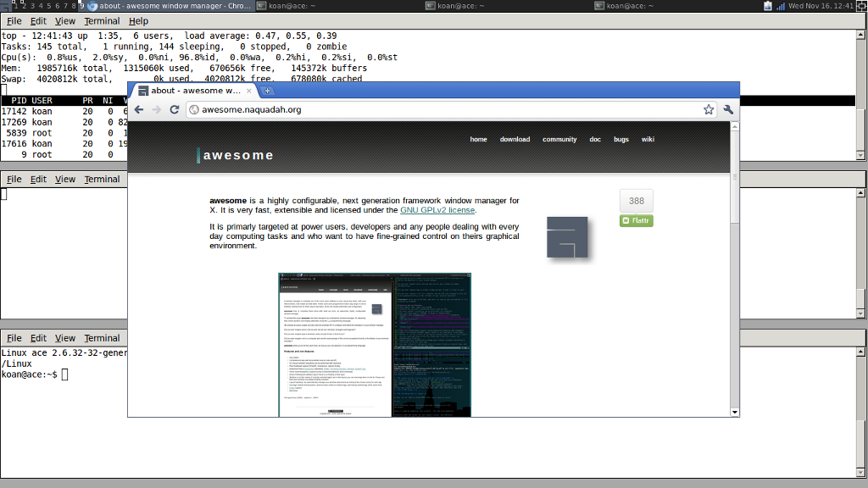The width and height of the screenshot is (868, 488).
Task: Open the File menu in the bottom terminal
Action: [14, 338]
